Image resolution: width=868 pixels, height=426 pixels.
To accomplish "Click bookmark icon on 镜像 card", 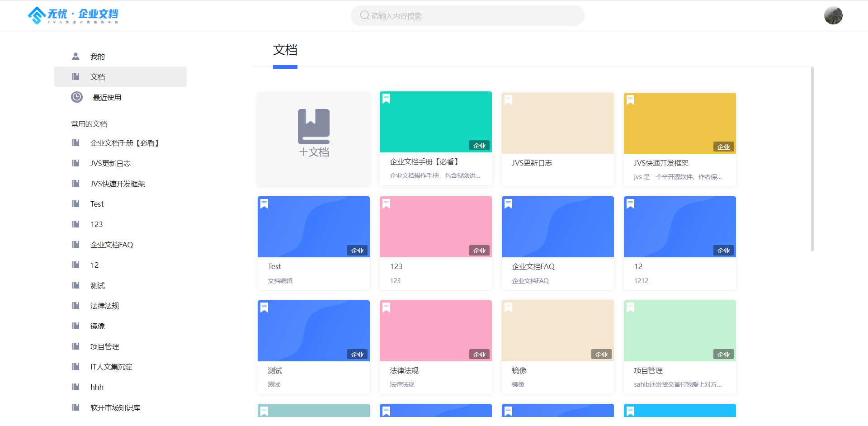I will (508, 308).
